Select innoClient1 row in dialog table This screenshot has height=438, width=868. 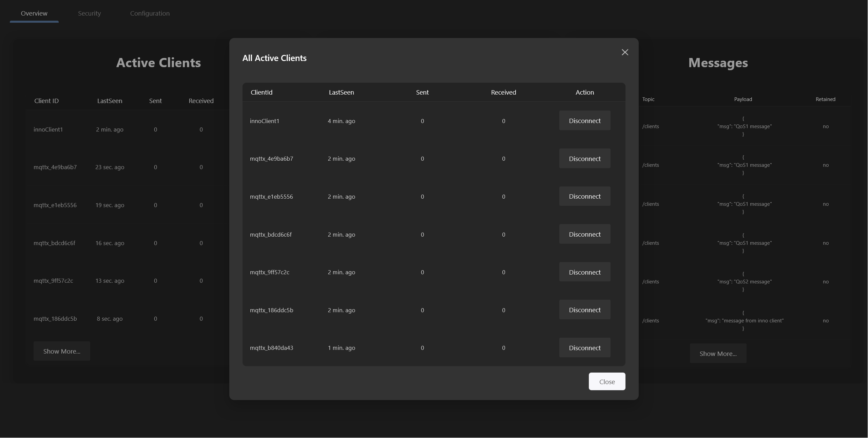point(264,121)
